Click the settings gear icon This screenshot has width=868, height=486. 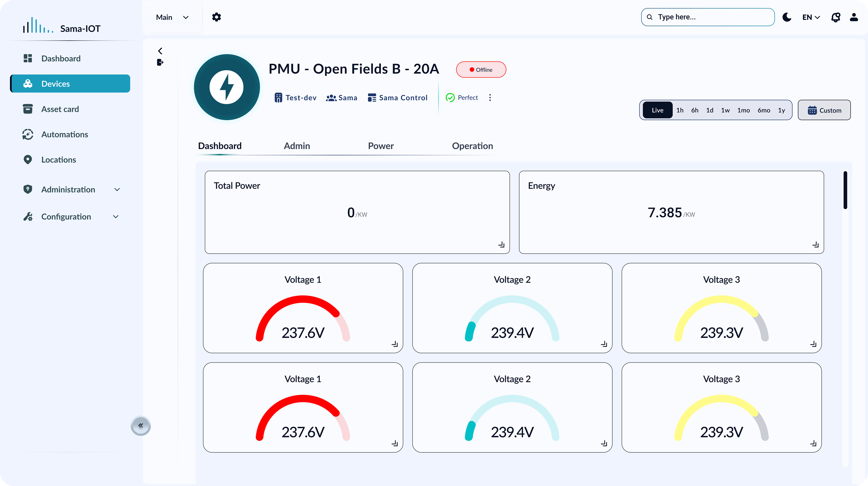(x=216, y=17)
